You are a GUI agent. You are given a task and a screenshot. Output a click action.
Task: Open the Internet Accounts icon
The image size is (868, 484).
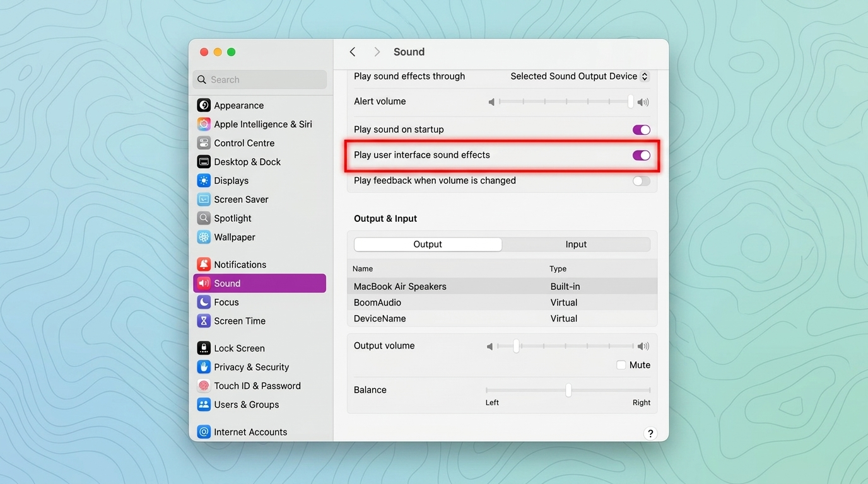204,432
